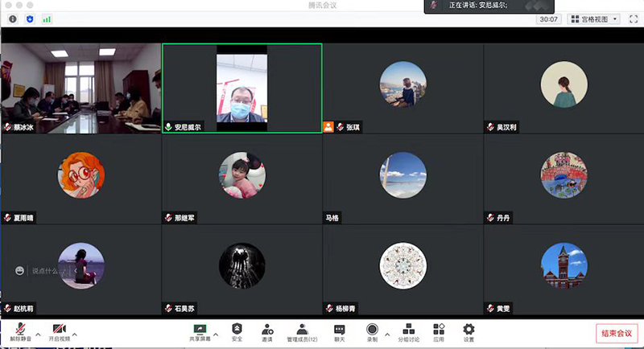Click the Invite (邀请) icon
The image size is (644, 349).
click(x=267, y=330)
